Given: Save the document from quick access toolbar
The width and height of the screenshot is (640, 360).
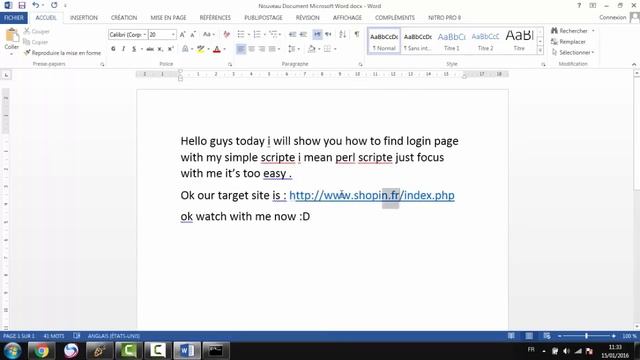Looking at the screenshot, I should pyautogui.click(x=22, y=5).
